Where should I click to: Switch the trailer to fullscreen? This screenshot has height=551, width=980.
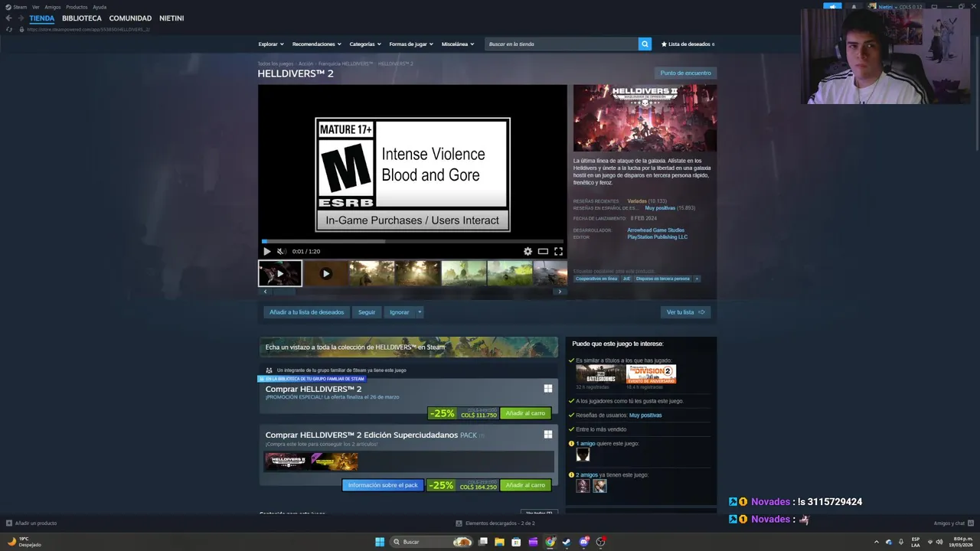(x=558, y=251)
